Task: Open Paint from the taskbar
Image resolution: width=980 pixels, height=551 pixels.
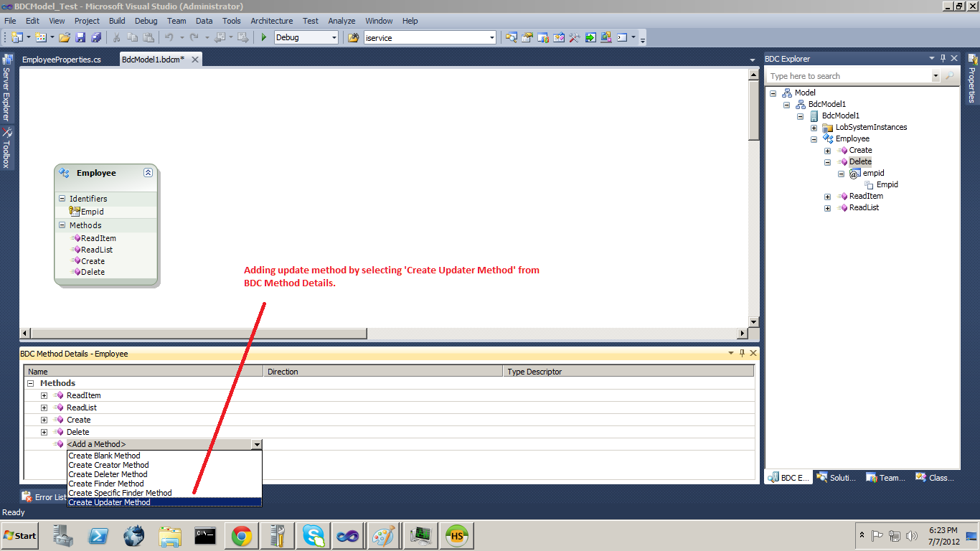Action: click(384, 535)
